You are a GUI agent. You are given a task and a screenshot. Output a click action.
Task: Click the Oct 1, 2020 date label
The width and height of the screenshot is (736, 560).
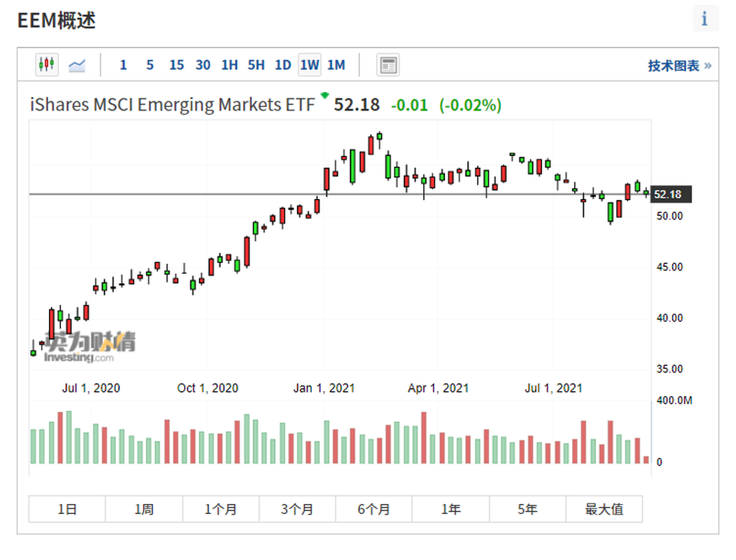point(208,388)
